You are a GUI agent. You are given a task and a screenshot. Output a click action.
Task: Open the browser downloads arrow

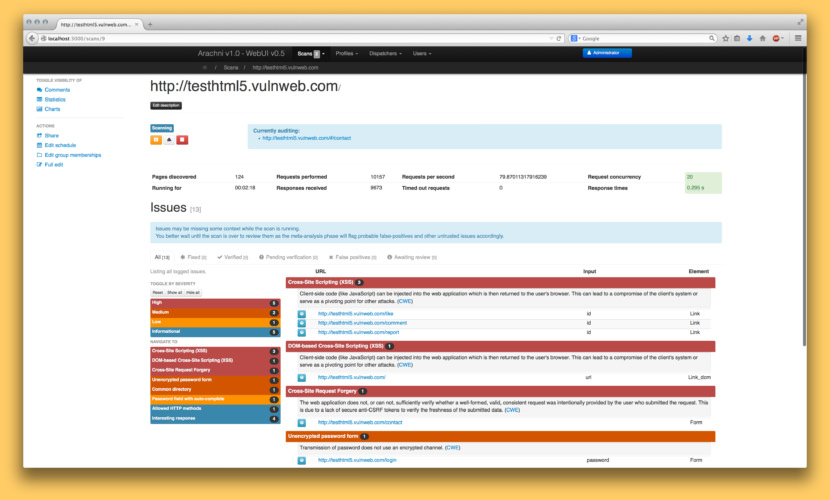pyautogui.click(x=750, y=38)
